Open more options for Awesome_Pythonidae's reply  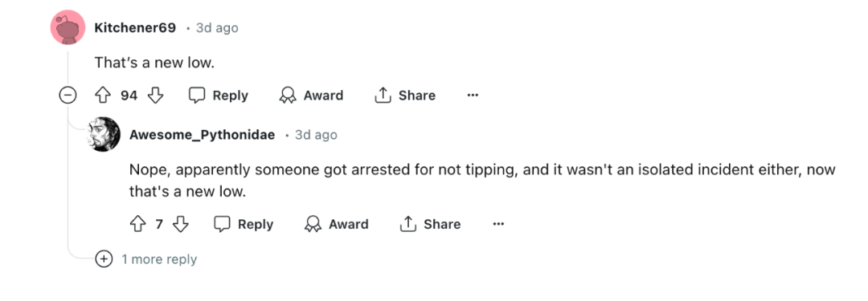click(498, 224)
